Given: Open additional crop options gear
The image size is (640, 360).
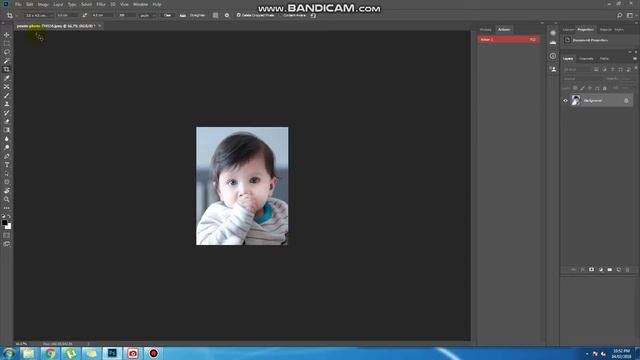Looking at the screenshot, I should (227, 16).
